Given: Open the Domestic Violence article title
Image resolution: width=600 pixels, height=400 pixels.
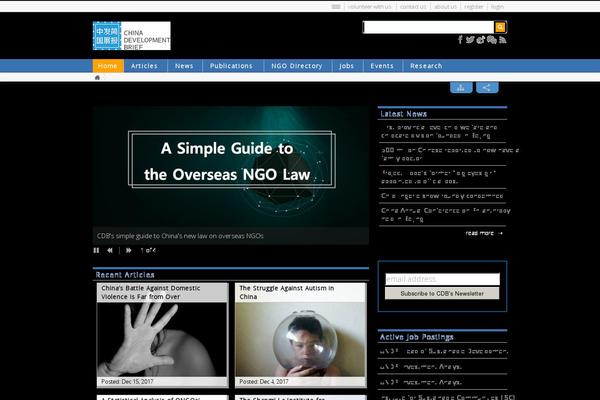Looking at the screenshot, I should coord(151,292).
